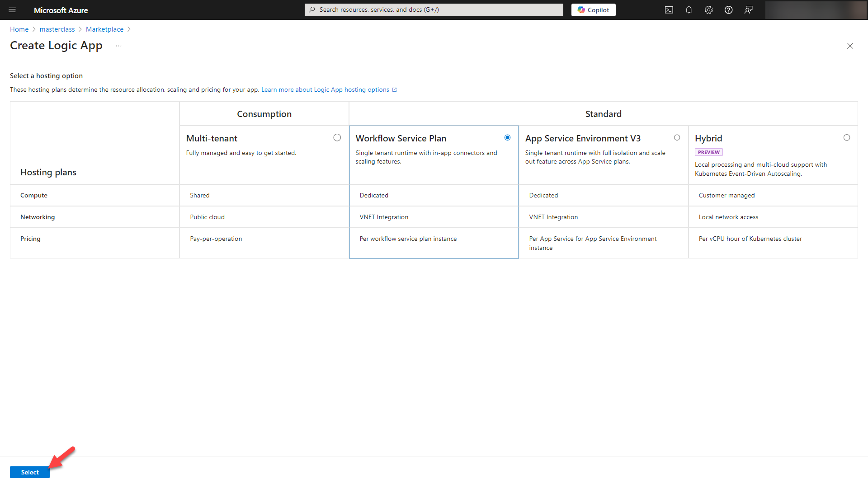Image resolution: width=868 pixels, height=488 pixels.
Task: Expand the chevron after Marketplace breadcrumb
Action: click(x=129, y=29)
